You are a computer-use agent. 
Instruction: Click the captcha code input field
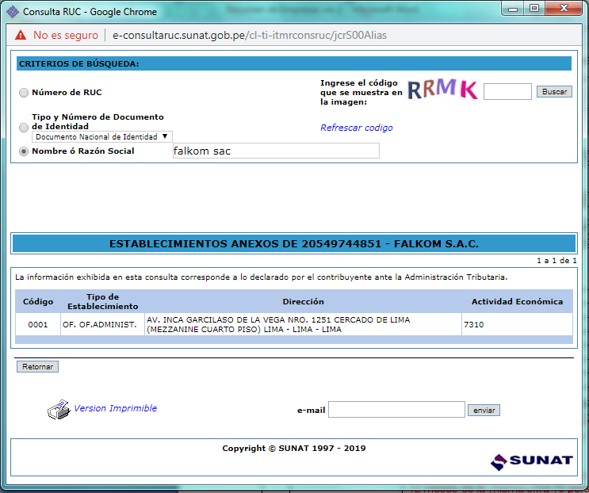click(507, 92)
